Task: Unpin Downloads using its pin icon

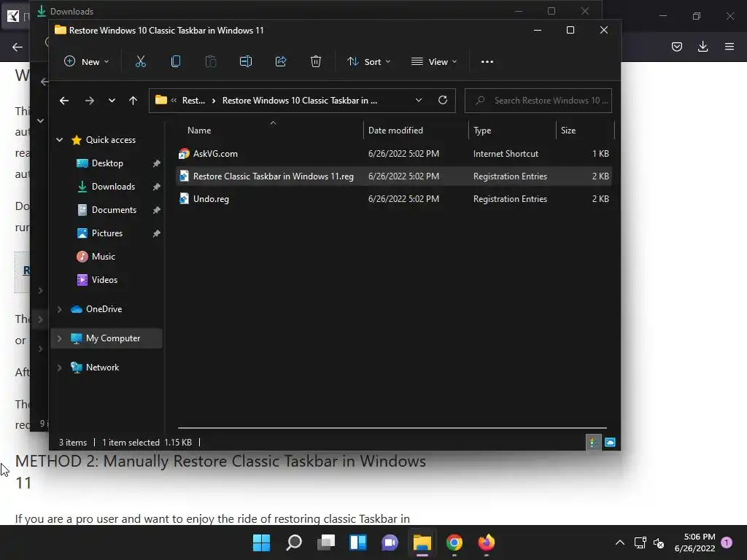Action: pyautogui.click(x=156, y=187)
